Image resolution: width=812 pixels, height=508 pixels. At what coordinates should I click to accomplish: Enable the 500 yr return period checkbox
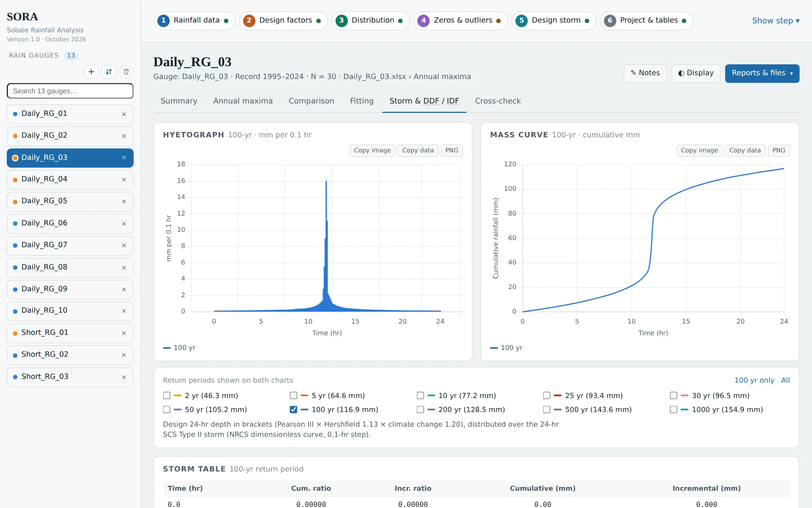(547, 409)
